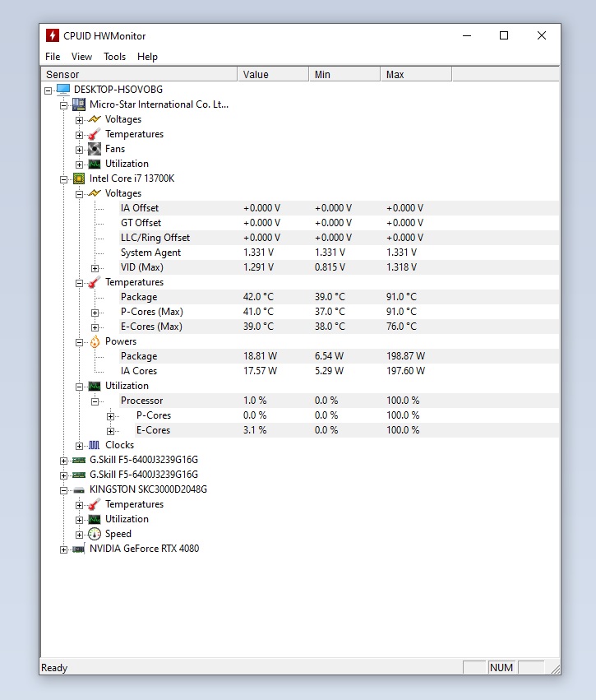Expand P-Cores utilization
596x700 pixels.
111,416
